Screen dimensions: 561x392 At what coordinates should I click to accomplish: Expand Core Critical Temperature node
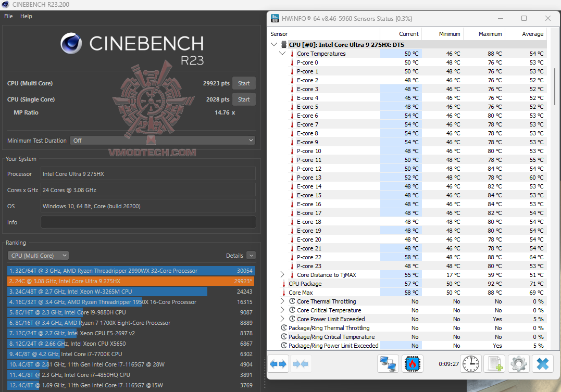point(282,310)
